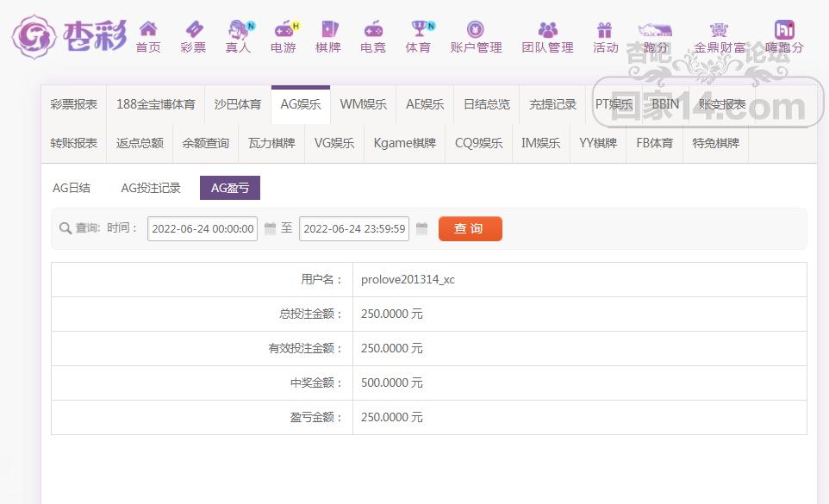Go to 账户管理 account icon

(476, 30)
